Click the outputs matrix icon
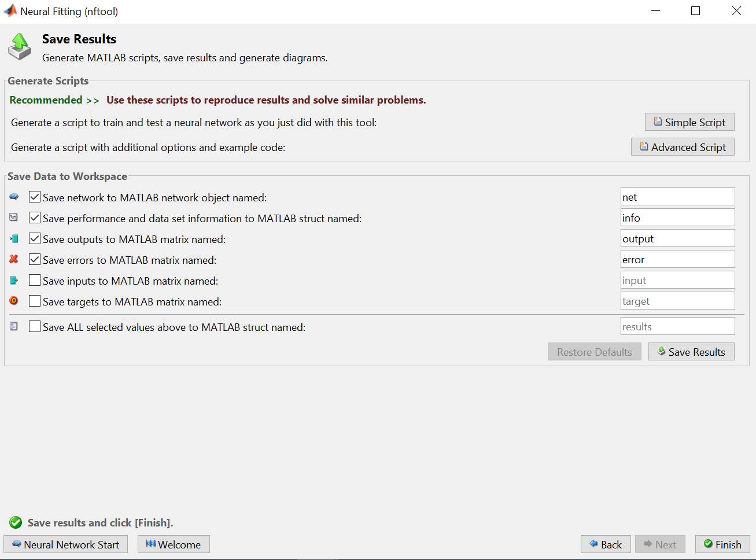This screenshot has width=756, height=560. tap(14, 239)
